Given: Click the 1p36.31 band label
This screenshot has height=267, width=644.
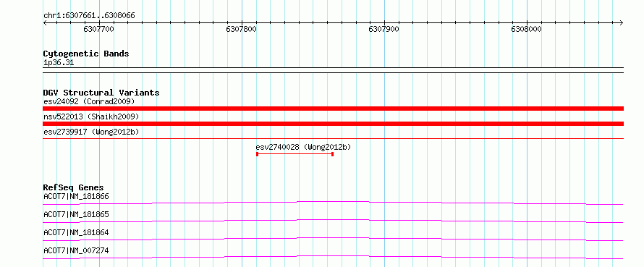Looking at the screenshot, I should click(59, 63).
